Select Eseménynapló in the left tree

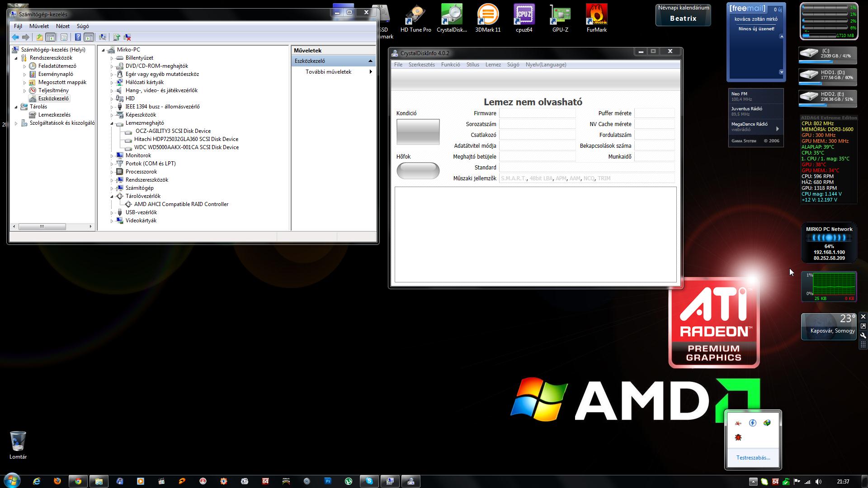(56, 74)
